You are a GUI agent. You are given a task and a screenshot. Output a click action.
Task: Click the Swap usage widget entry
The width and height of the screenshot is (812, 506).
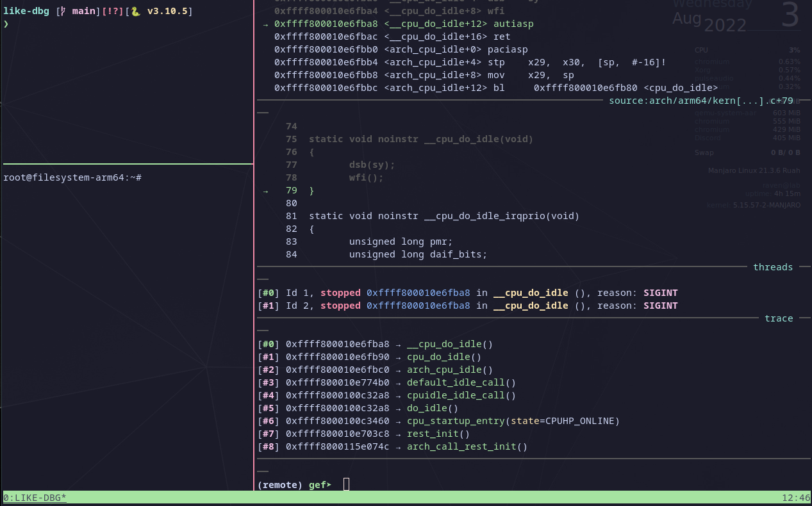pyautogui.click(x=748, y=152)
